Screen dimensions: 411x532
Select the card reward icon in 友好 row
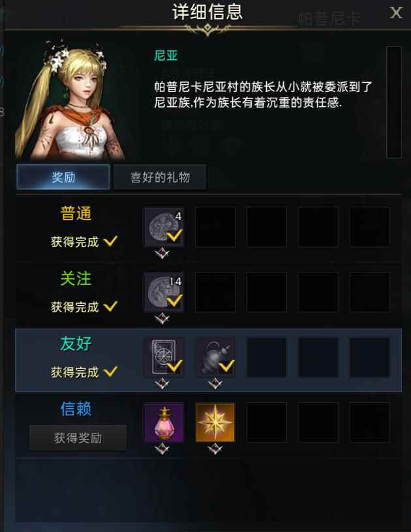(164, 357)
